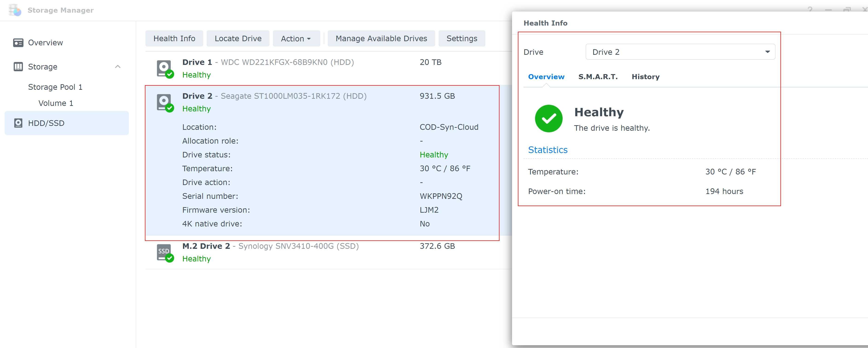Click the Health Info button
The height and width of the screenshot is (348, 868).
(x=174, y=38)
